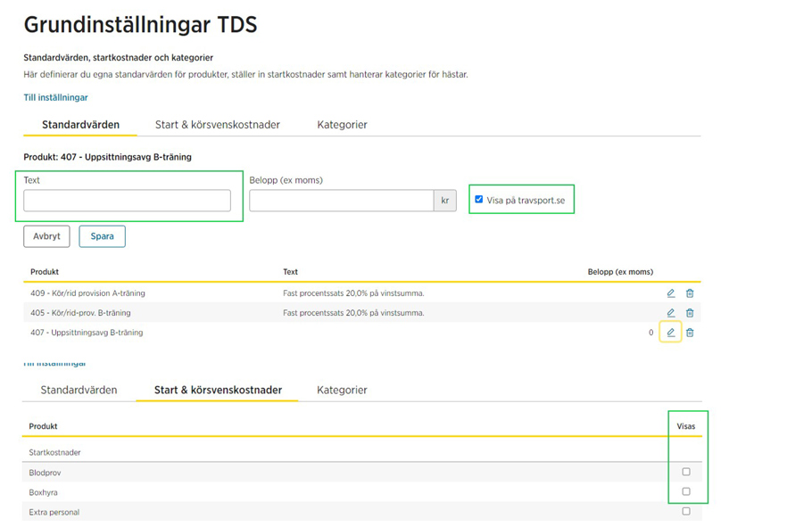Image resolution: width=812 pixels, height=527 pixels.
Task: Go to the lower Kategorier tab
Action: [x=342, y=391]
